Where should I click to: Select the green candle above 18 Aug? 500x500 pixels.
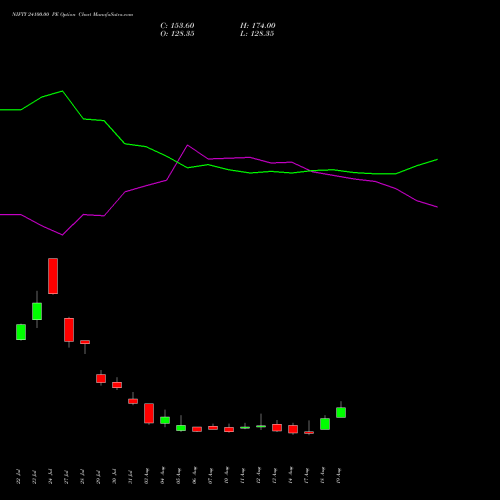click(x=325, y=424)
